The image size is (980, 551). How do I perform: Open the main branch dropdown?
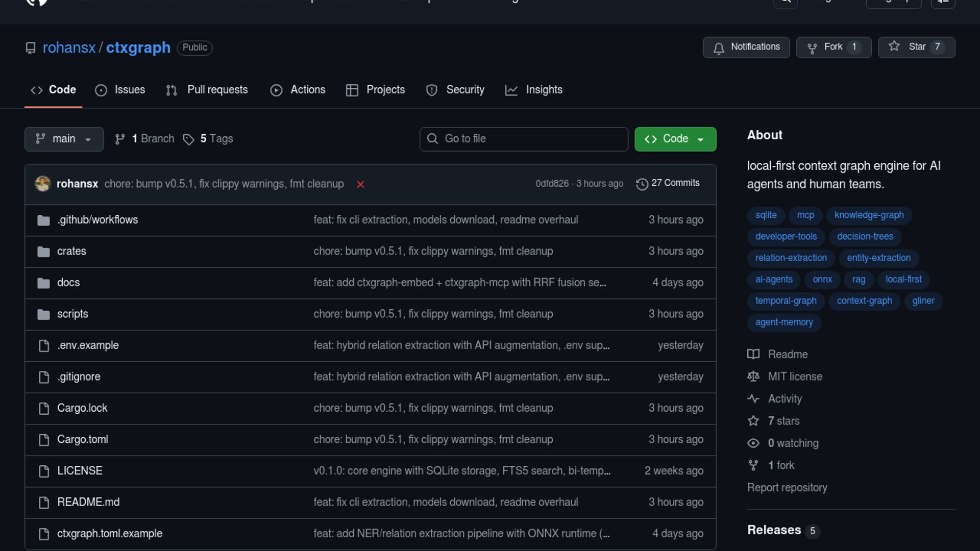(64, 139)
